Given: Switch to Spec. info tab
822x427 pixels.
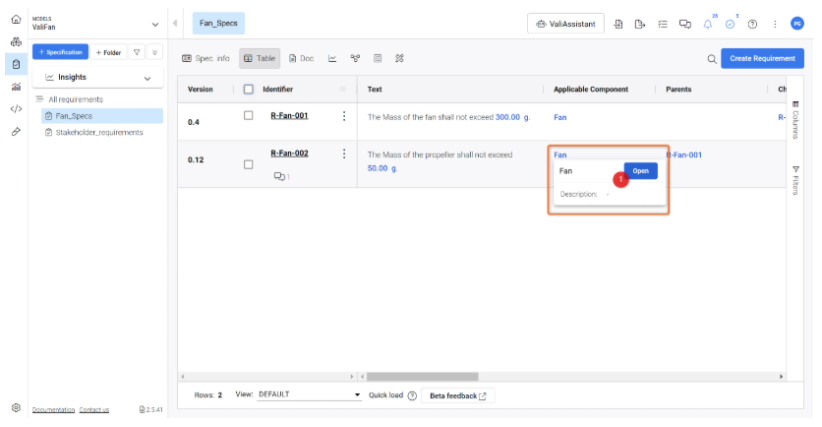Looking at the screenshot, I should [x=206, y=58].
